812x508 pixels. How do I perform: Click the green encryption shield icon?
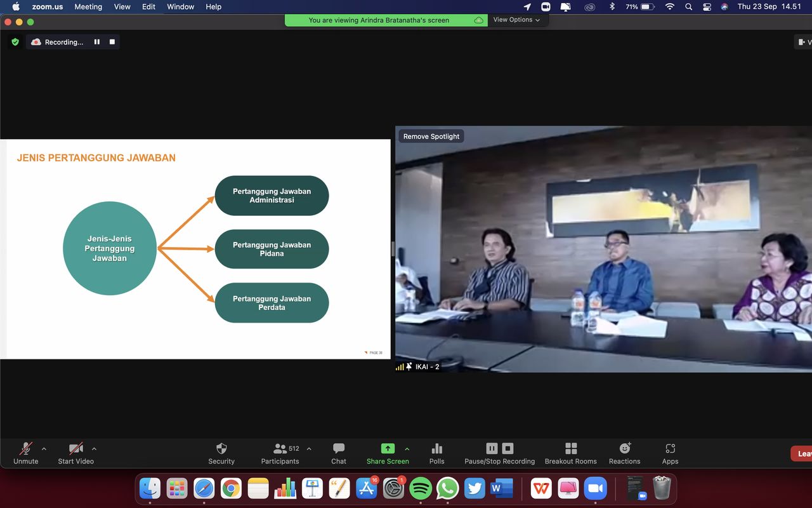pos(15,42)
